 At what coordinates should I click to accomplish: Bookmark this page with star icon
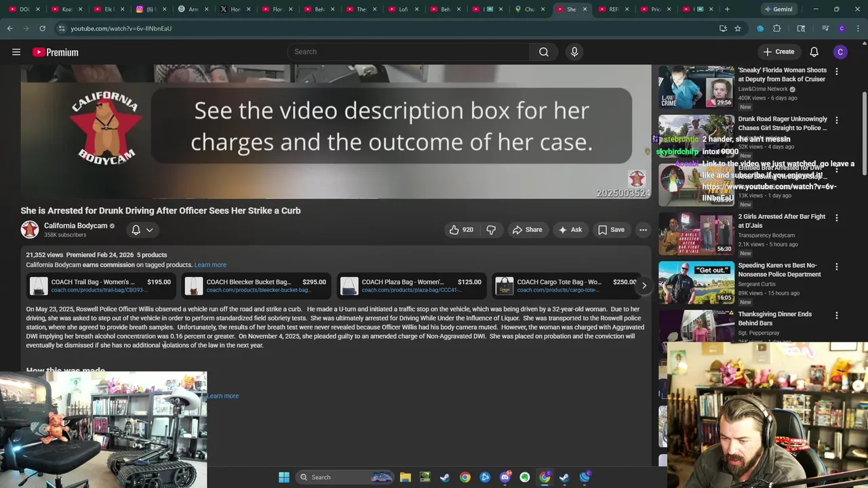pos(738,28)
